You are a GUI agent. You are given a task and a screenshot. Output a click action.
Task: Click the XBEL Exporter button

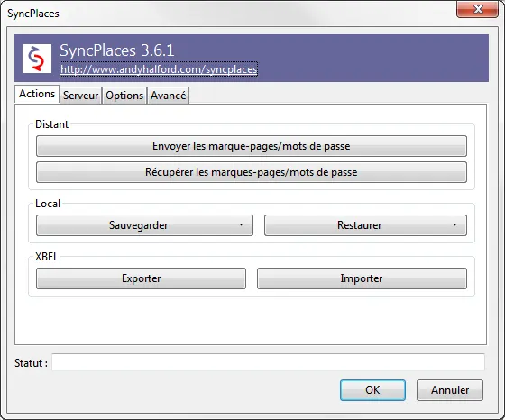[141, 278]
